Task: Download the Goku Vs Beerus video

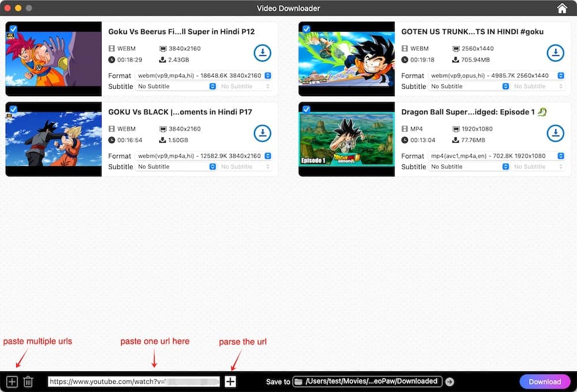Action: (x=263, y=53)
